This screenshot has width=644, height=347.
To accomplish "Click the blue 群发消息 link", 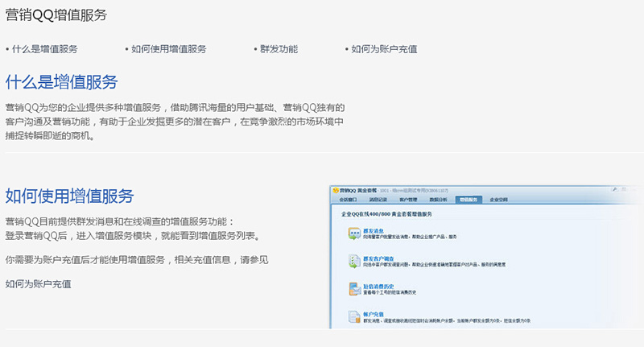I will point(374,231).
